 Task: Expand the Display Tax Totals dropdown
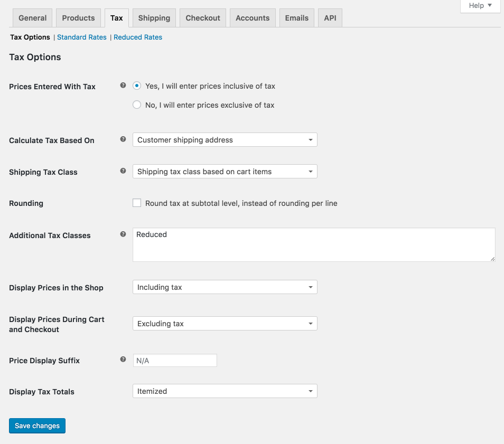225,391
